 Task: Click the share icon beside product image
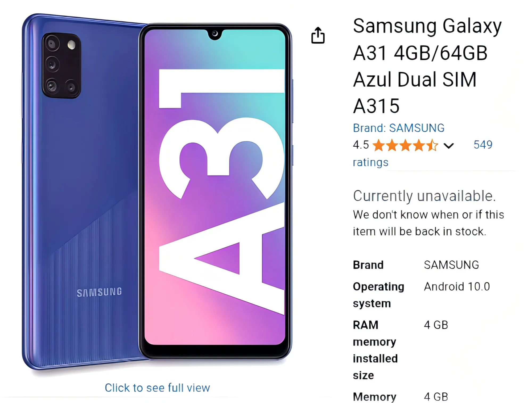(x=318, y=35)
